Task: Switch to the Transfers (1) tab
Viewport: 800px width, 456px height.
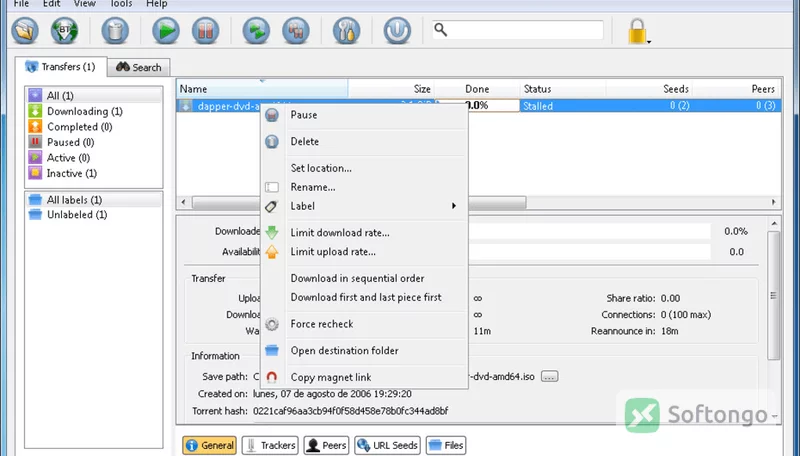Action: point(61,67)
